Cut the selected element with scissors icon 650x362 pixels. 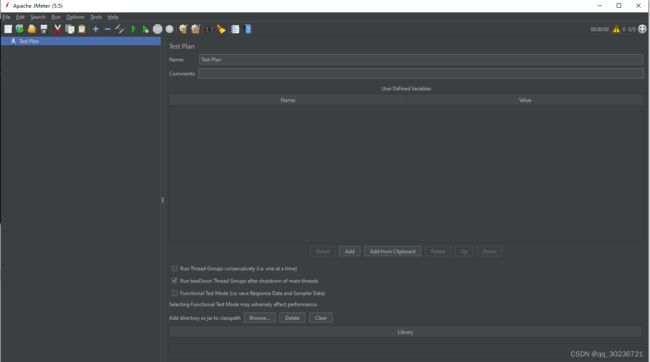(57, 29)
